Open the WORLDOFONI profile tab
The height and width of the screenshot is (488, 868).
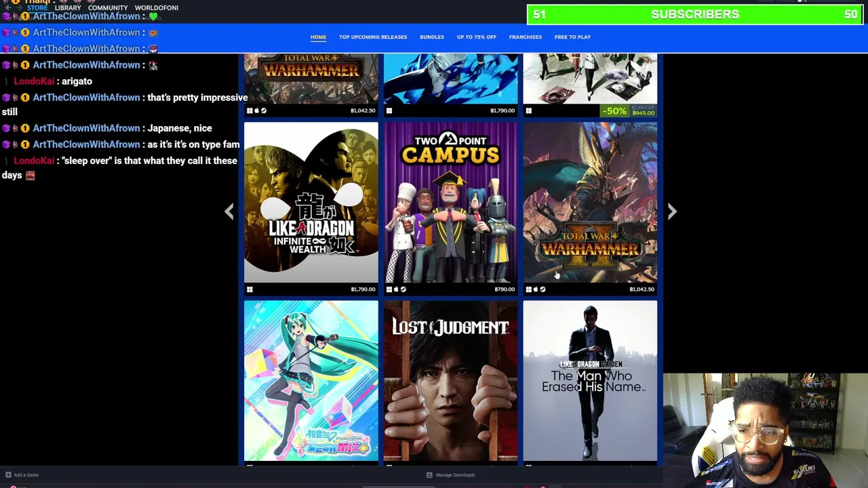tap(157, 7)
